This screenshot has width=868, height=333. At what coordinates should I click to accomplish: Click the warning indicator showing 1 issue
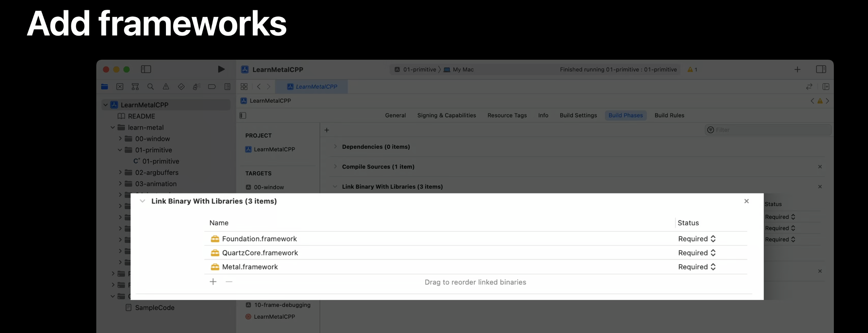[692, 70]
